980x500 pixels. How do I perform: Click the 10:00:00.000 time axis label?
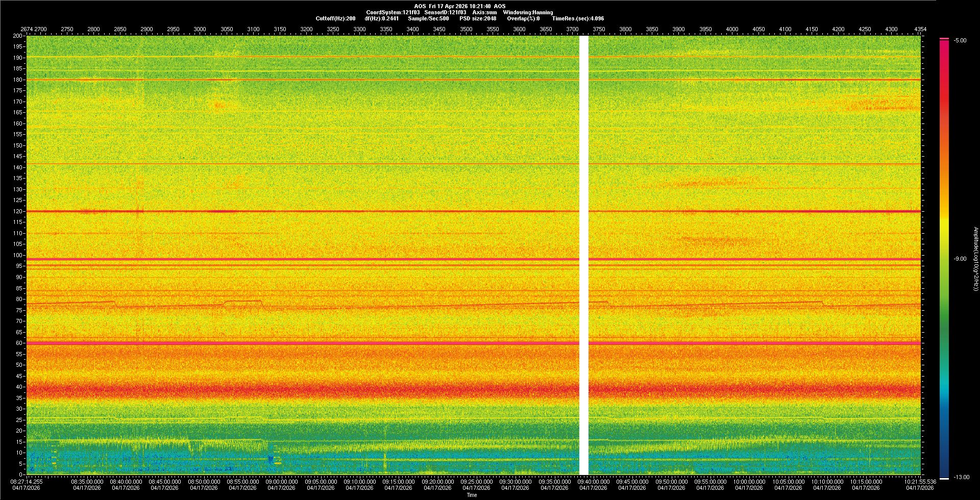tap(749, 482)
